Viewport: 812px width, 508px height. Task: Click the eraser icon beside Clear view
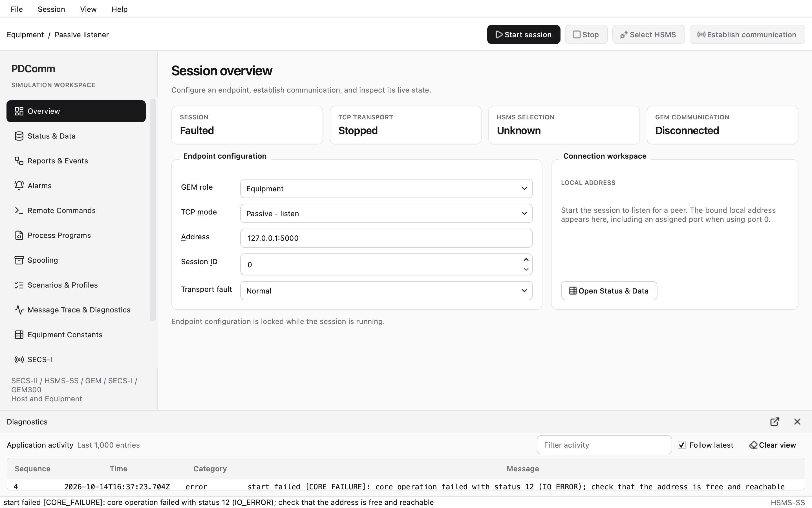point(753,445)
